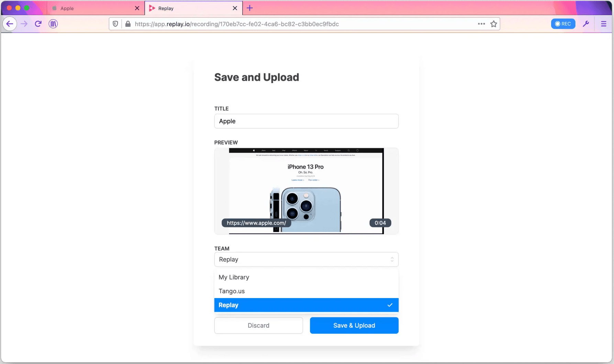
Task: Reload the current page
Action: point(38,24)
